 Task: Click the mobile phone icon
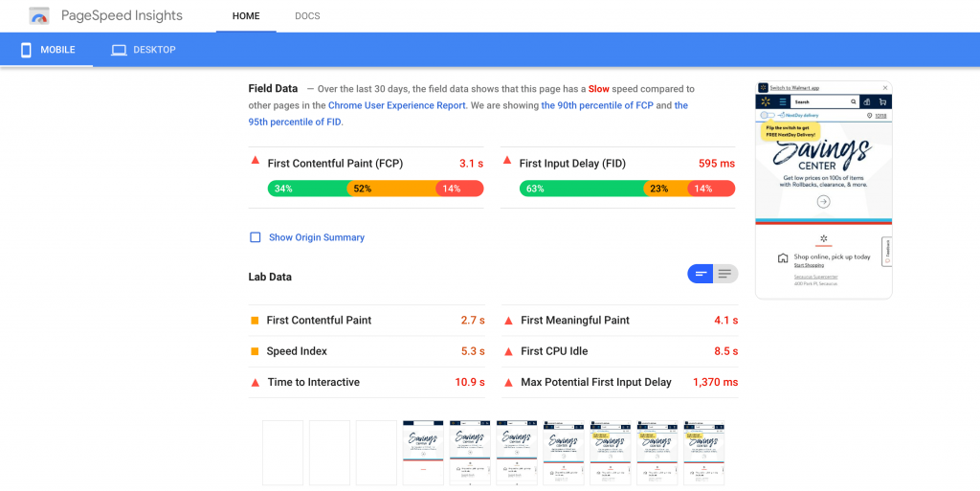pos(26,50)
